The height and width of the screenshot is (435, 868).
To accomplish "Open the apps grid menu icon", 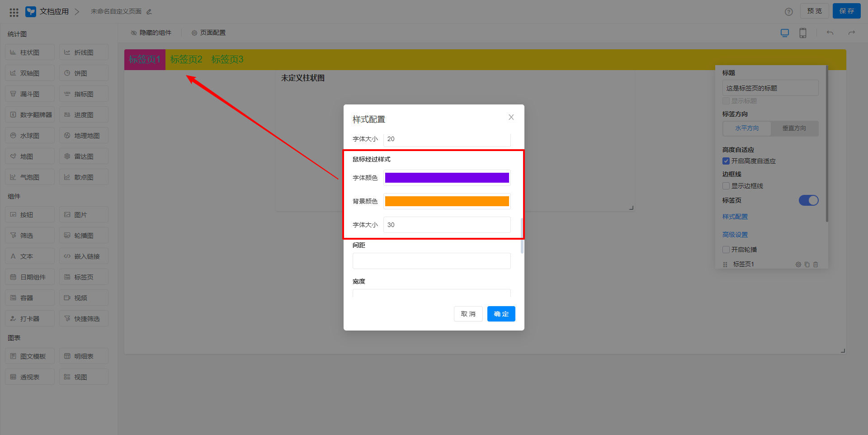I will [14, 12].
